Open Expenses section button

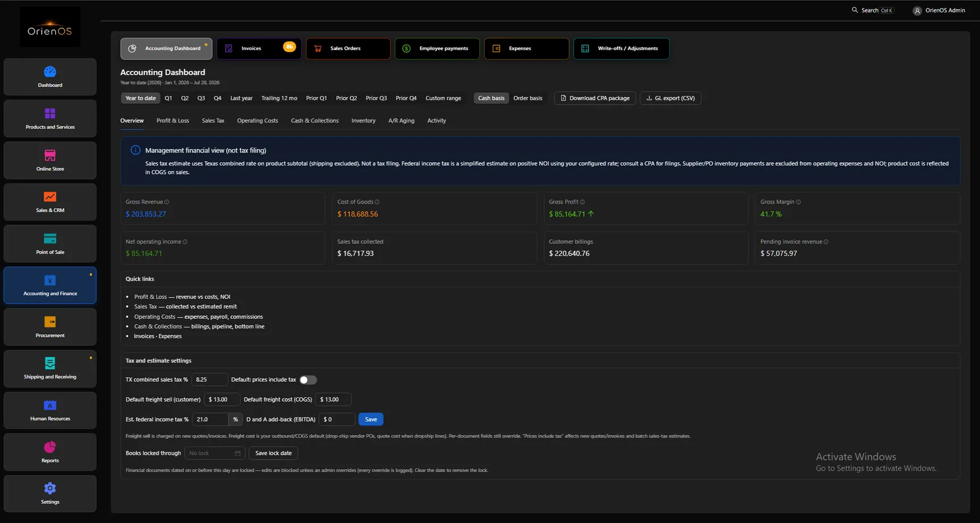[526, 49]
